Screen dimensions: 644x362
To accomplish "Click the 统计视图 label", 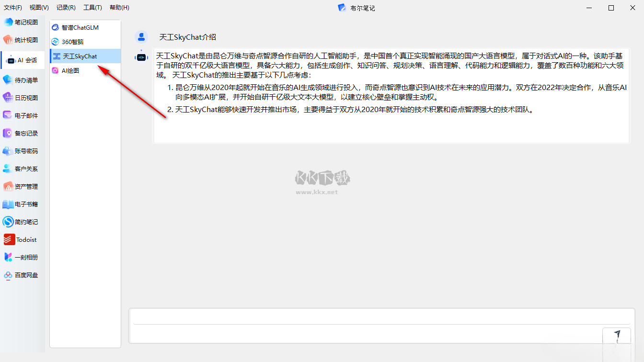I will [26, 40].
